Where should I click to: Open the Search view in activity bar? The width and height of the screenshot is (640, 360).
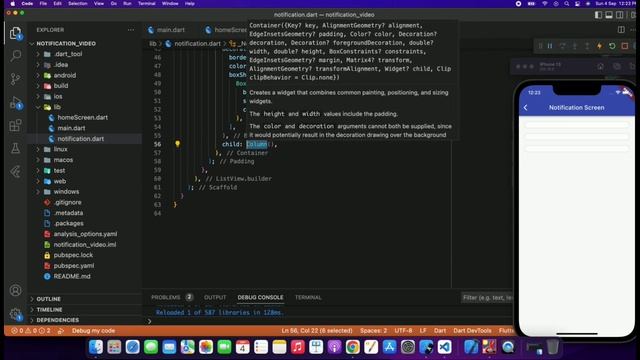[x=16, y=56]
